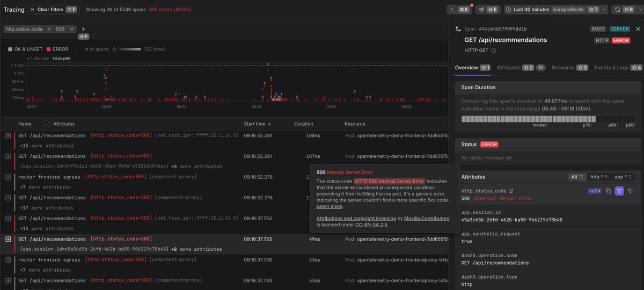Image resolution: width=644 pixels, height=290 pixels.
Task: Switch to the Events & Logs tab
Action: pos(618,68)
